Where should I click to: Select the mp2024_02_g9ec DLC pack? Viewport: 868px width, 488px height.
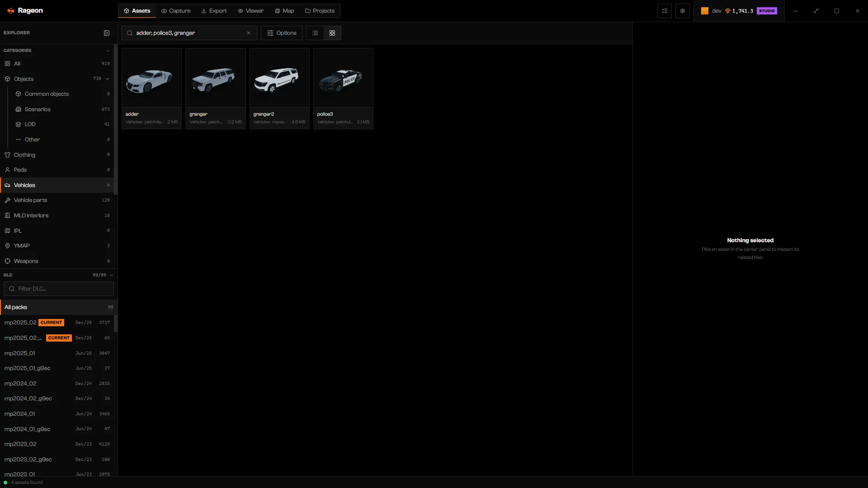tap(57, 399)
